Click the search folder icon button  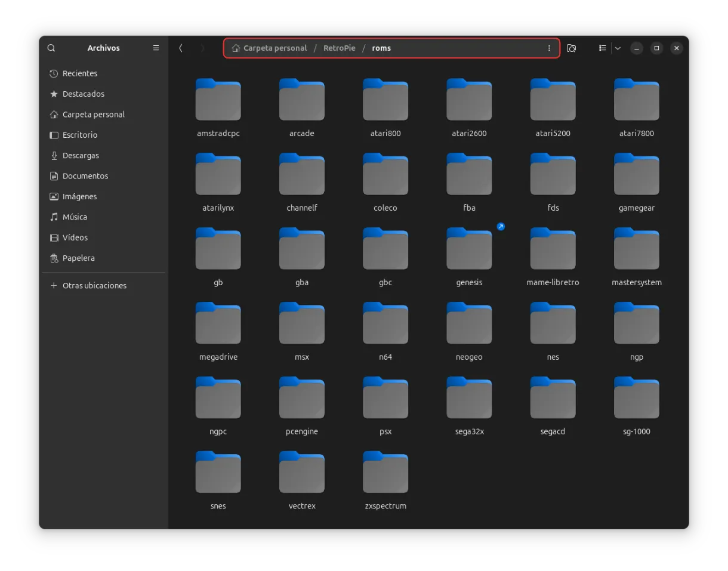[571, 48]
